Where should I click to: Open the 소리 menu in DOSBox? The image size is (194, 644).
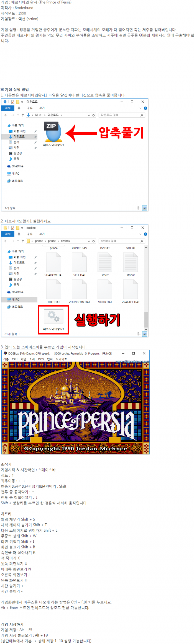(x=32, y=359)
